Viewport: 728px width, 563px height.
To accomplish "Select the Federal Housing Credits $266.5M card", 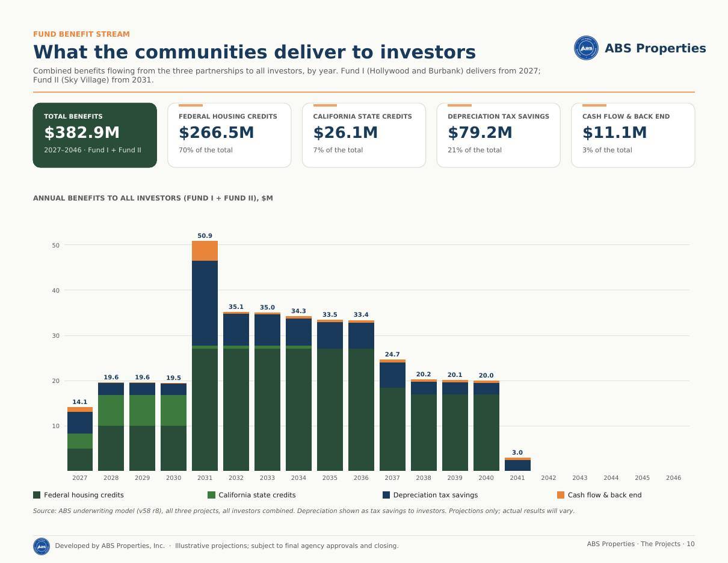I will click(x=229, y=135).
